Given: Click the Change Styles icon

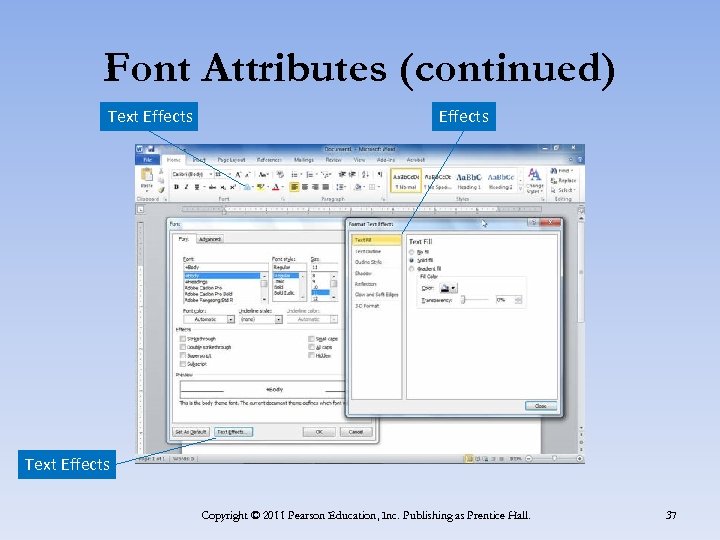Looking at the screenshot, I should [x=534, y=180].
